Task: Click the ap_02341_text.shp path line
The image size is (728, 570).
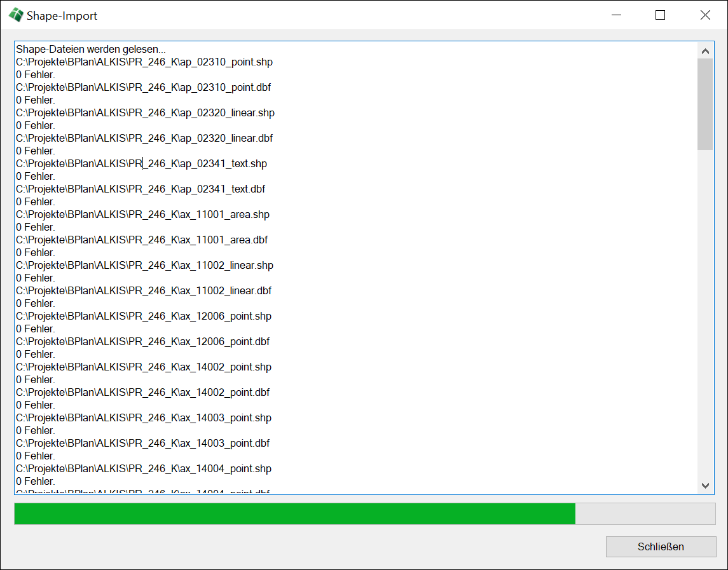Action: (x=141, y=163)
